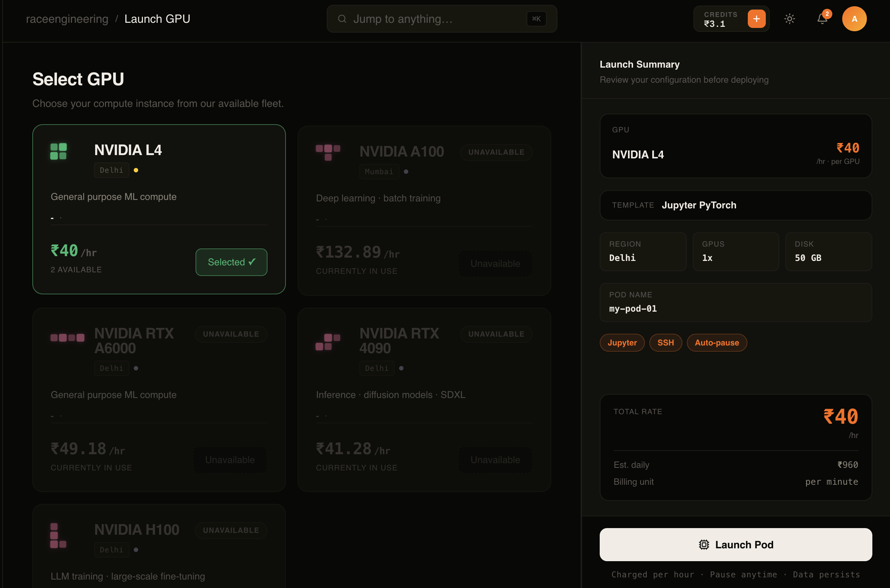Click the ₹40 /hr price on L4 card
The height and width of the screenshot is (588, 890).
(74, 251)
